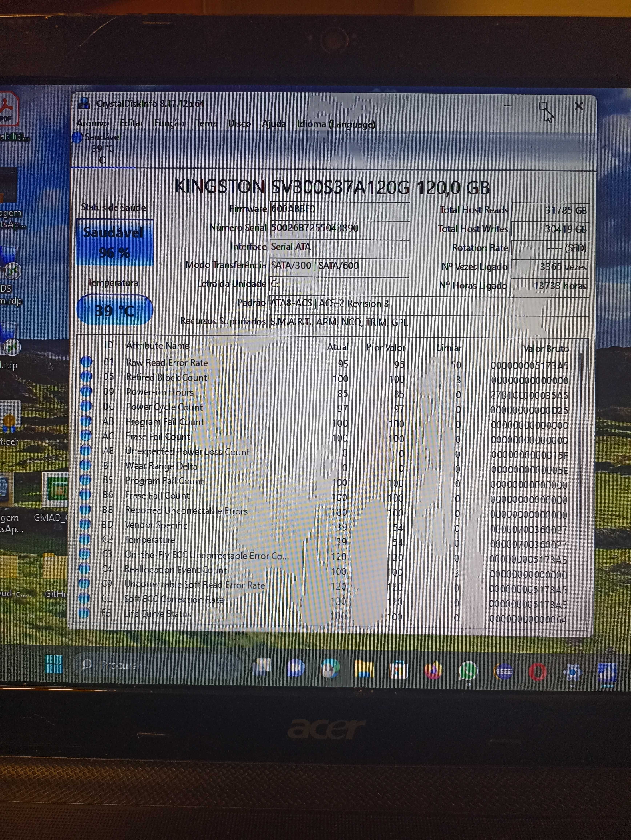The image size is (631, 840).
Task: Open WhatsApp from the taskbar
Action: pyautogui.click(x=468, y=671)
